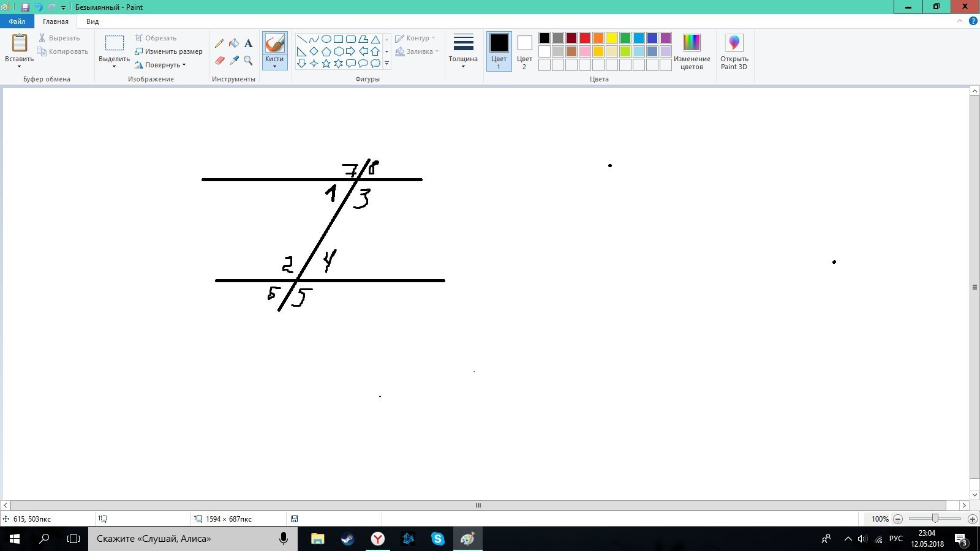980x551 pixels.
Task: Open Paint 3D
Action: click(734, 51)
